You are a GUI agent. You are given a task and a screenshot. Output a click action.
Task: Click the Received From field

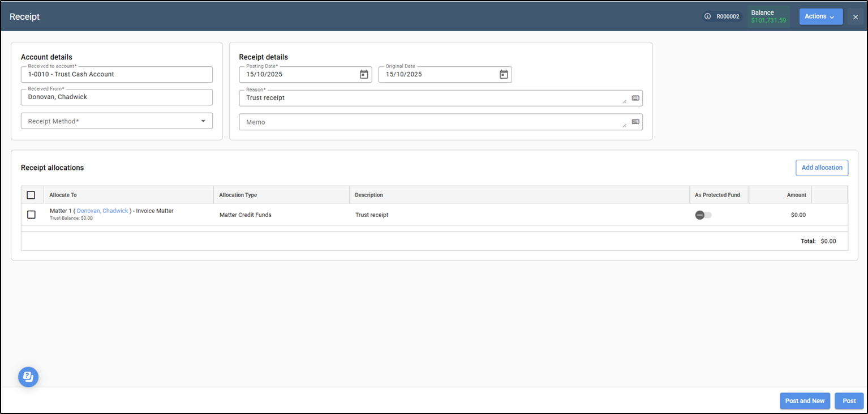[117, 97]
